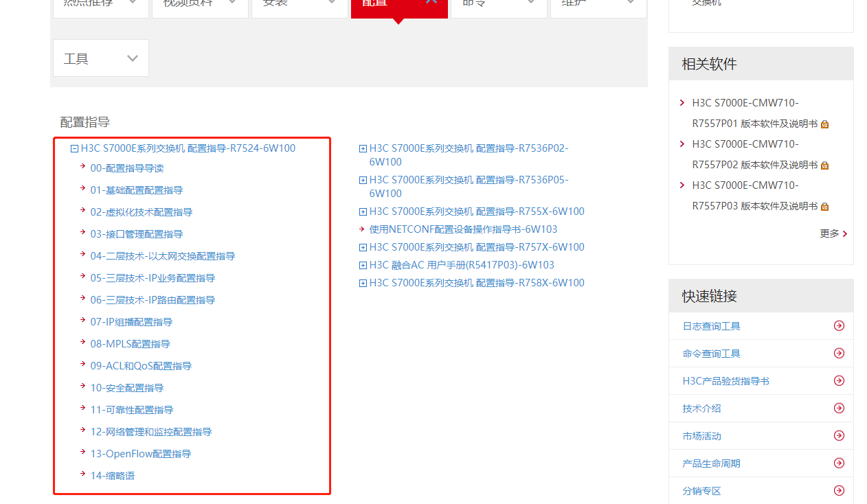Click arrow icon in 技术介绍 row

(x=839, y=409)
